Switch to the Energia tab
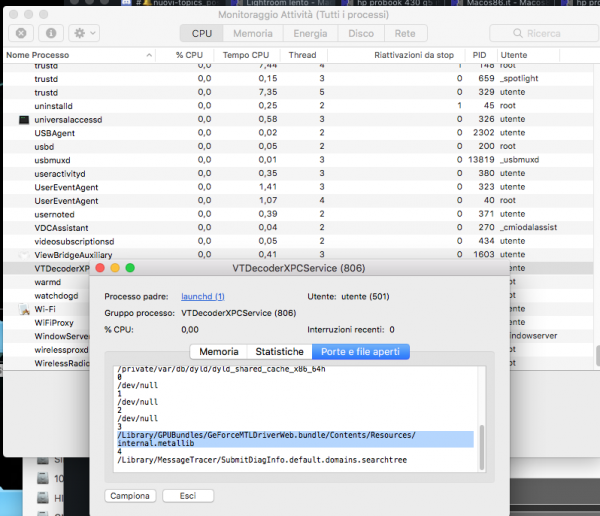The width and height of the screenshot is (600, 516). point(308,33)
